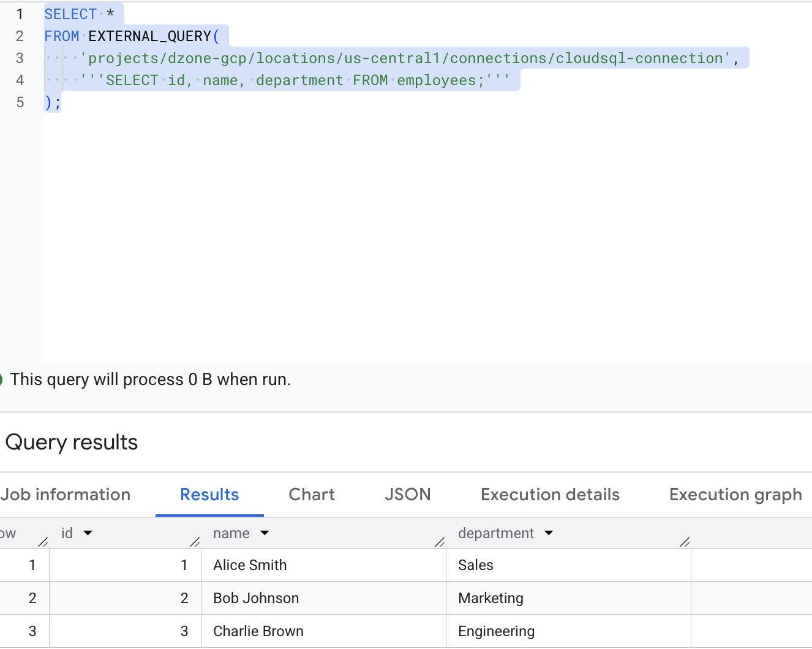The height and width of the screenshot is (649, 812).
Task: Click the green query validation status icon
Action: point(2,380)
